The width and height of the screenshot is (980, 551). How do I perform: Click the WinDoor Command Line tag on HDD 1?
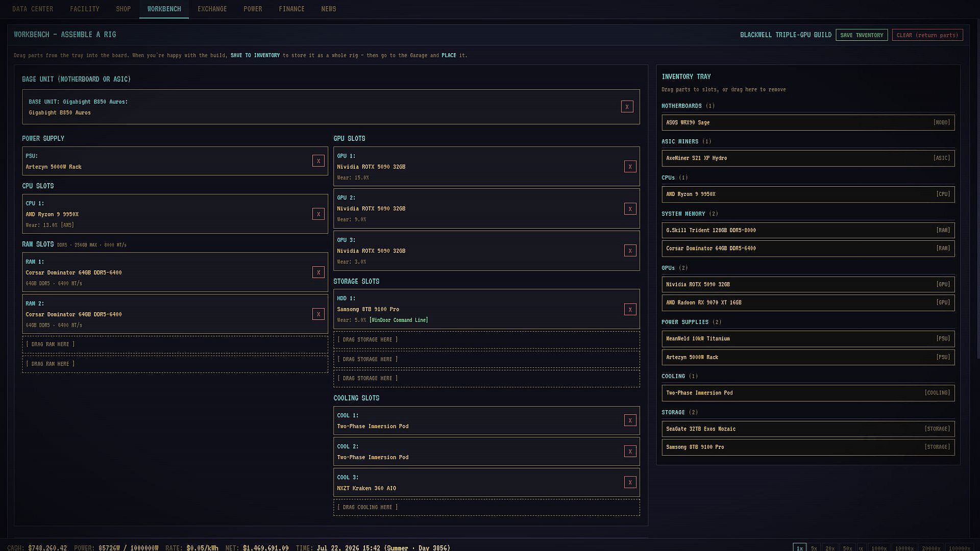pos(399,320)
